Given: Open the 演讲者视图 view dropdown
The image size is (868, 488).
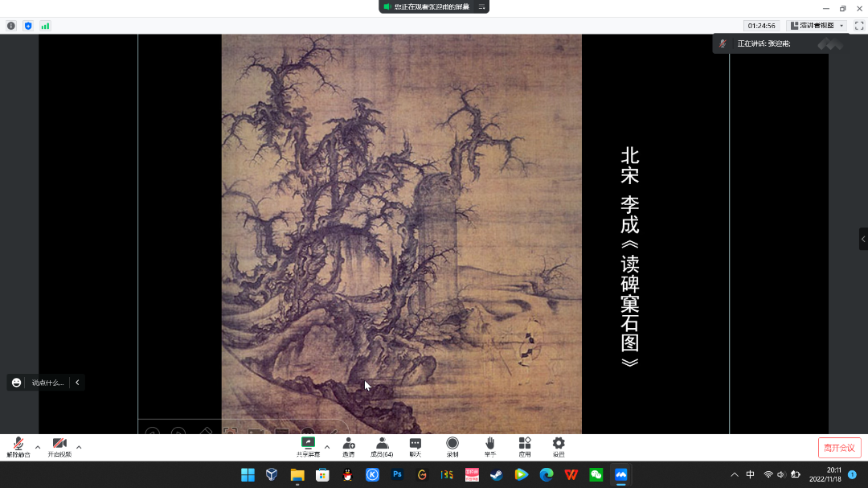Looking at the screenshot, I should [817, 26].
